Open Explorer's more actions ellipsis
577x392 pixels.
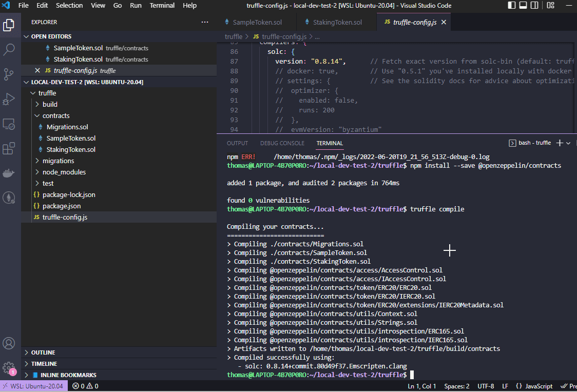205,22
